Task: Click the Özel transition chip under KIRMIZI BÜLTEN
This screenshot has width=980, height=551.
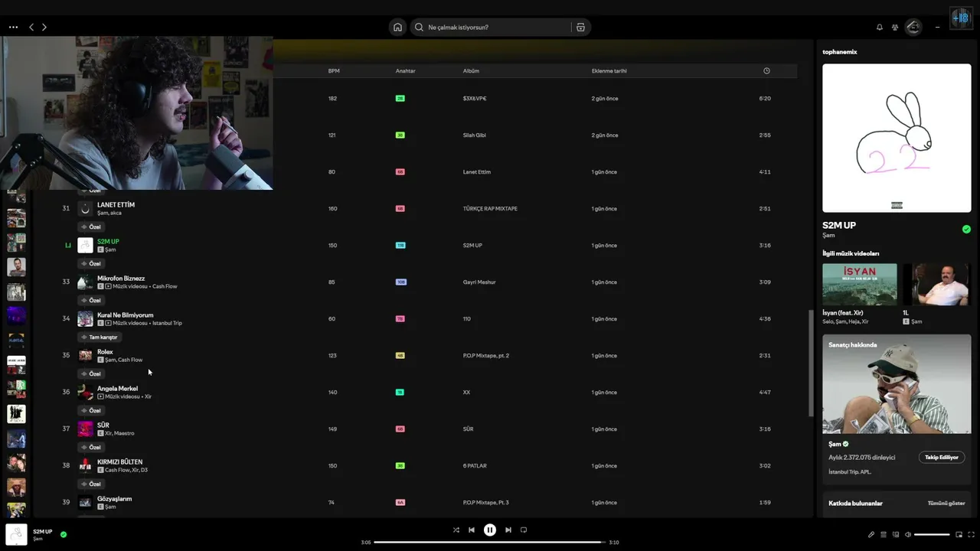Action: click(91, 484)
